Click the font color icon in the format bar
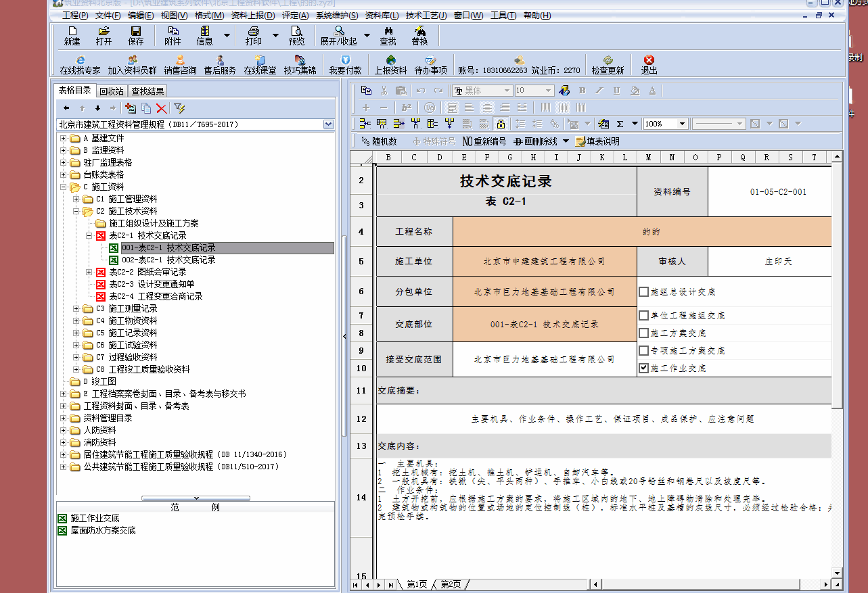Viewport: 868px width, 593px height. (x=652, y=91)
